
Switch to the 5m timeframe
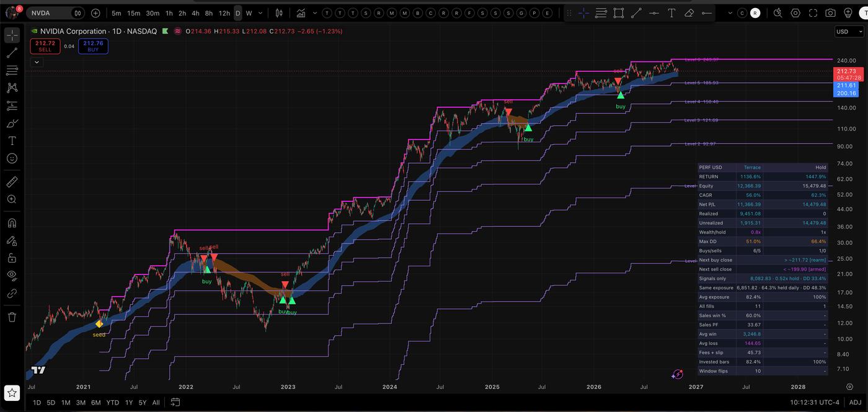(x=117, y=13)
